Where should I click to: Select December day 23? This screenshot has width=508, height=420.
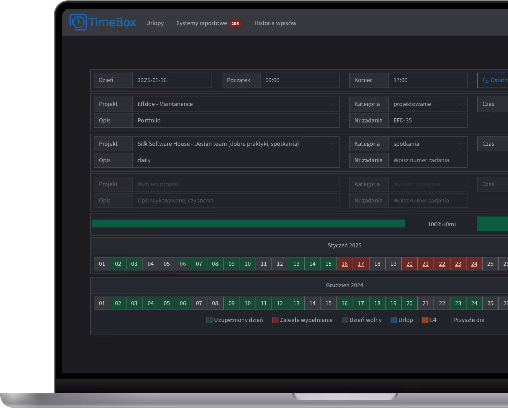point(458,303)
